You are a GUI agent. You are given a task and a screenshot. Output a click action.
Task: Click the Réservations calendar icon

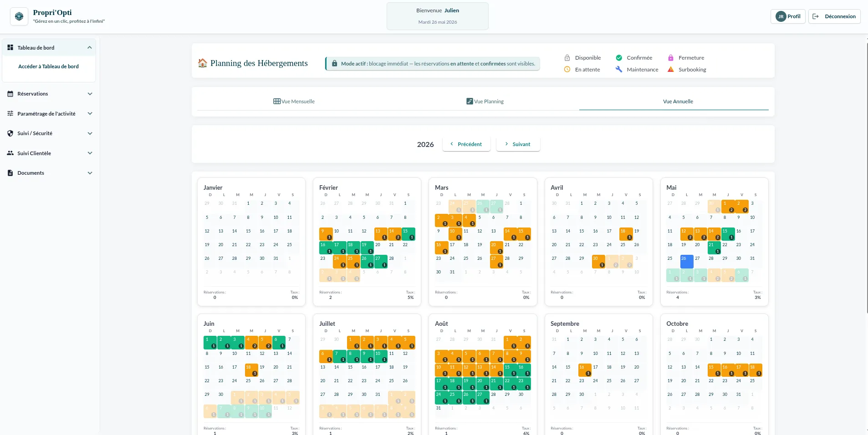(10, 94)
